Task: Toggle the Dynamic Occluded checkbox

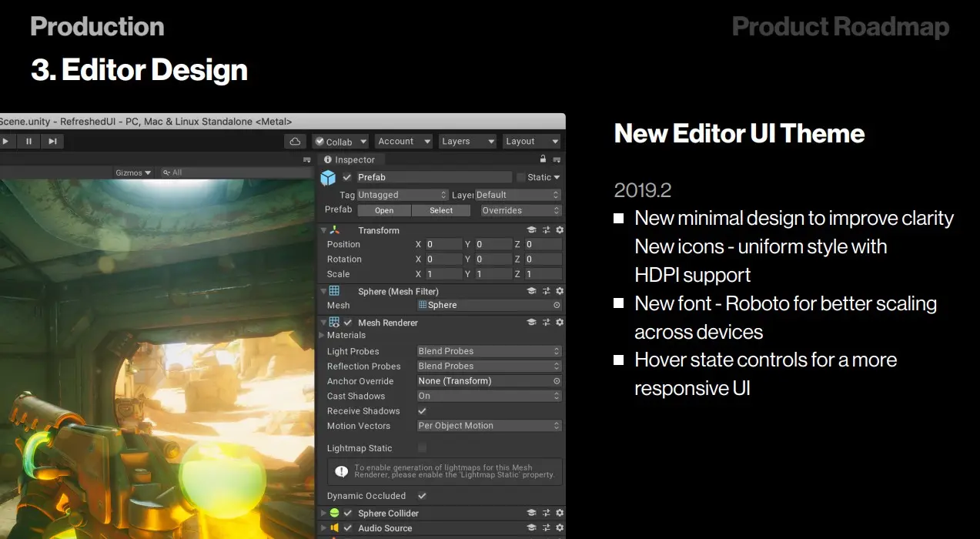Action: click(422, 496)
